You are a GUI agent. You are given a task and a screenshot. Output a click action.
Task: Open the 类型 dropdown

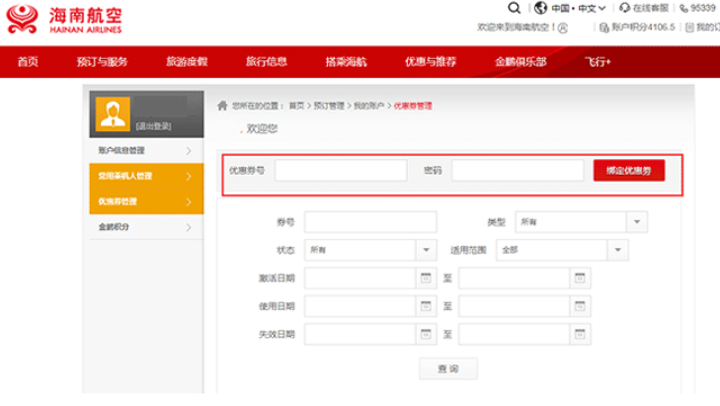point(636,222)
